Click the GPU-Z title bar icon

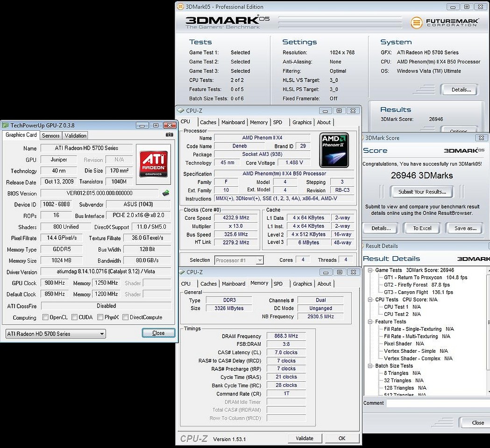[x=5, y=125]
